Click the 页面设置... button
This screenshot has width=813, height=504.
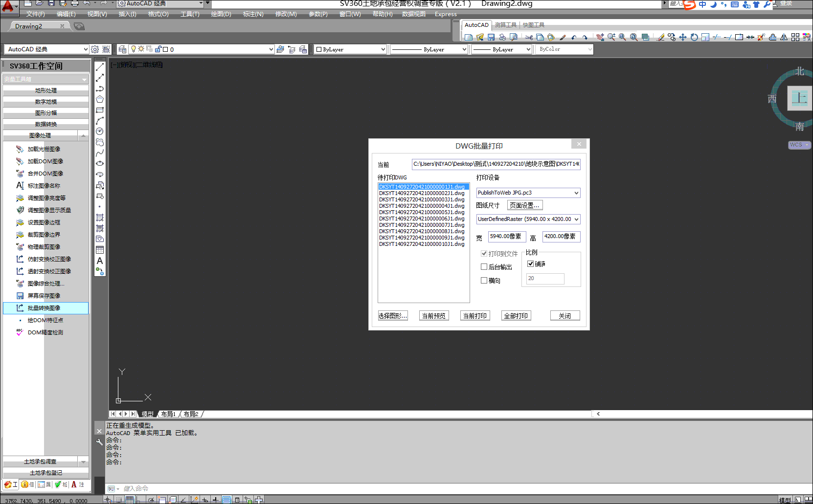point(524,205)
